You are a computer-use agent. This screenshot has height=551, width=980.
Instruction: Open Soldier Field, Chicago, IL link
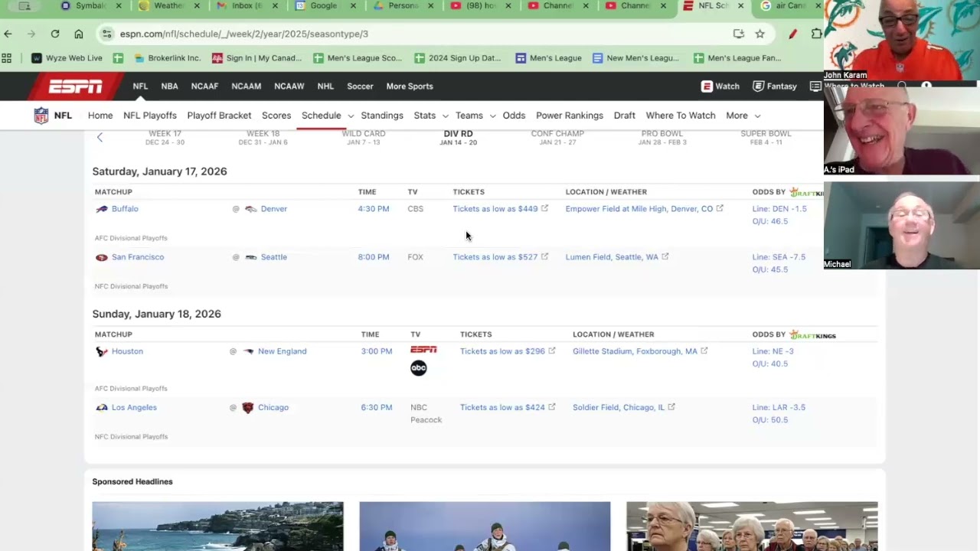point(619,407)
